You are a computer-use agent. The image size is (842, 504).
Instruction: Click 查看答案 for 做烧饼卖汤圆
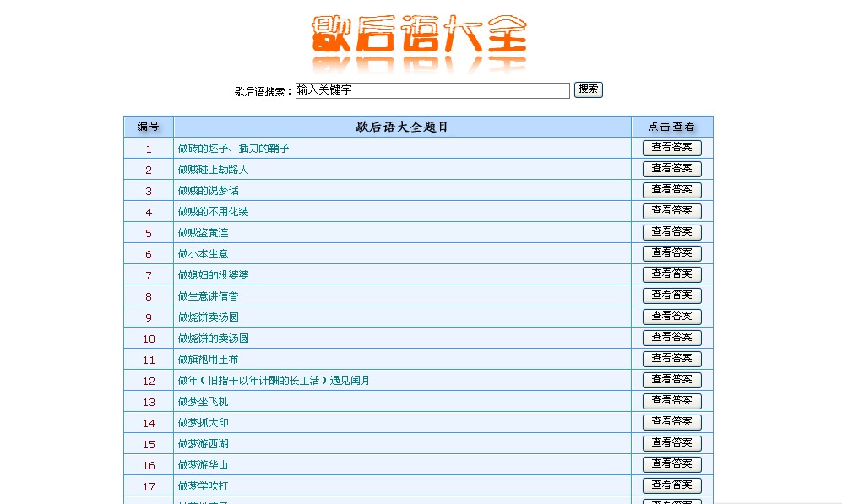[672, 317]
